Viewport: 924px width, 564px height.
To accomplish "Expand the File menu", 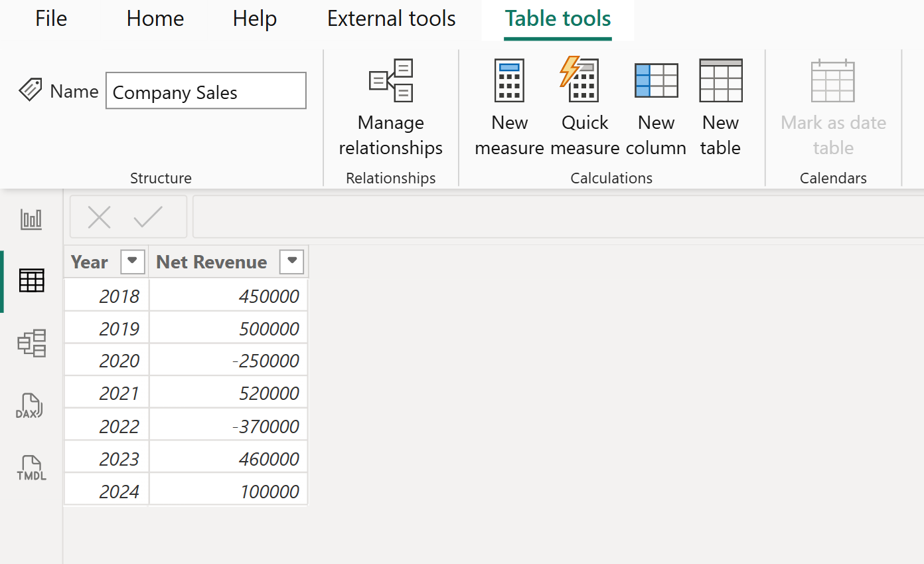I will click(x=50, y=19).
